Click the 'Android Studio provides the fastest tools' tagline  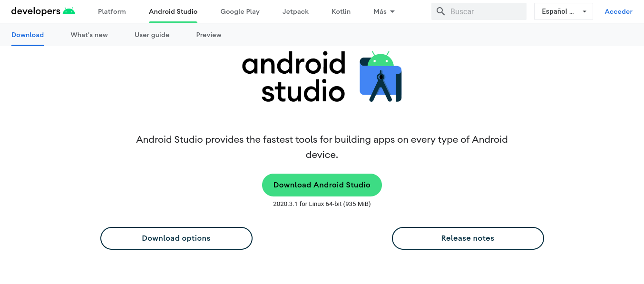(x=322, y=147)
